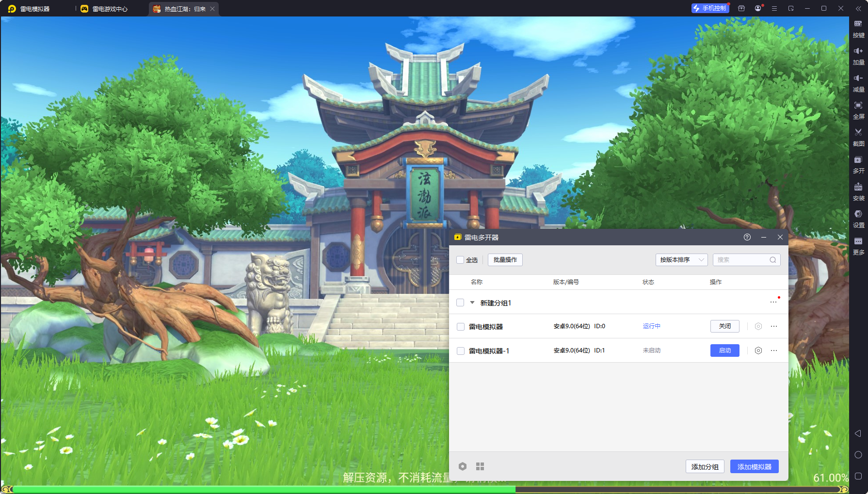Click the 批量操作 batch button

click(505, 260)
